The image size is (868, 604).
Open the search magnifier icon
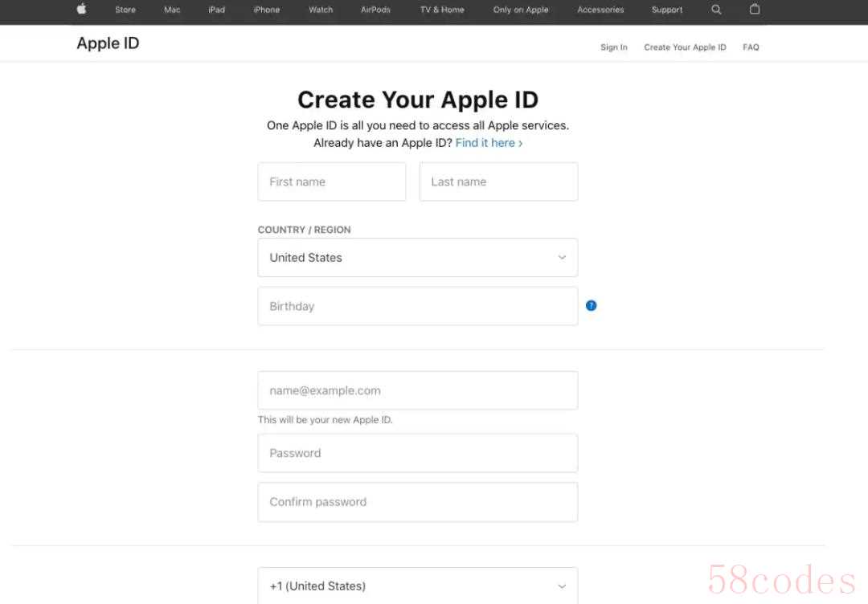pyautogui.click(x=716, y=10)
